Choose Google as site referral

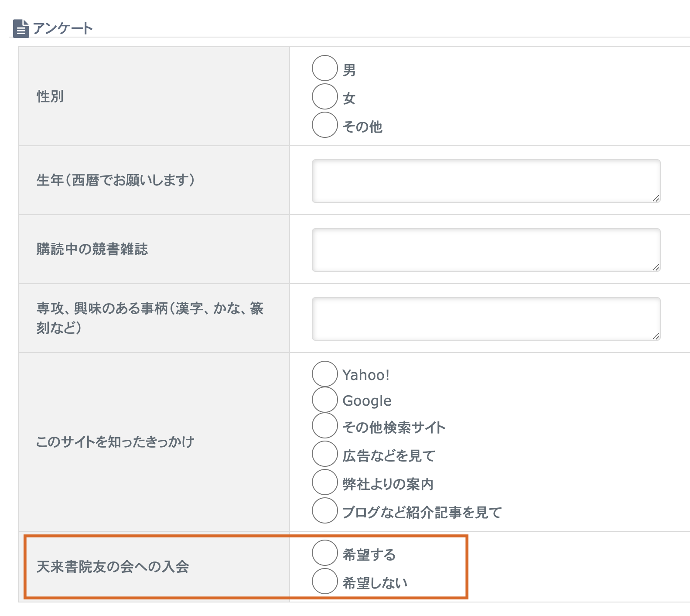(325, 400)
